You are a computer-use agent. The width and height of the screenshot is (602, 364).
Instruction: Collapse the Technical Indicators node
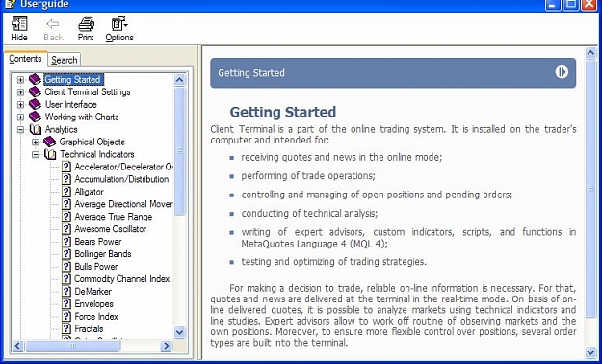click(36, 155)
